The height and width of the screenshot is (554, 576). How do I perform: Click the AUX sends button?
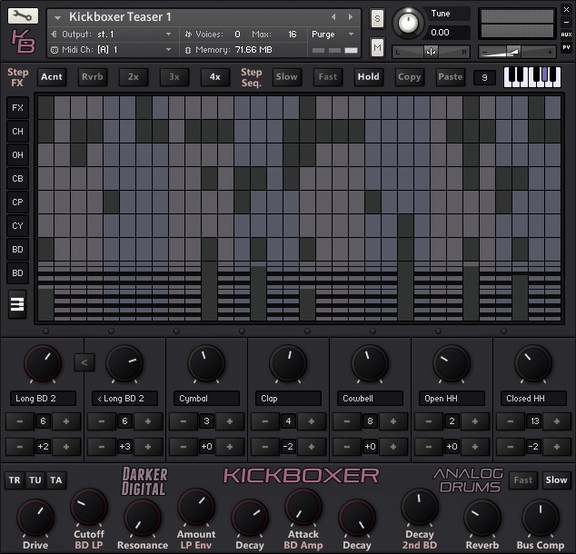coord(566,35)
